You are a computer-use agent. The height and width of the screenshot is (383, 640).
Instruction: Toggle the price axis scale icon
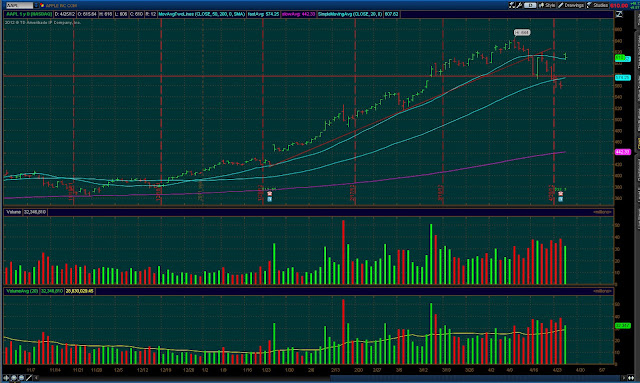pos(619,14)
